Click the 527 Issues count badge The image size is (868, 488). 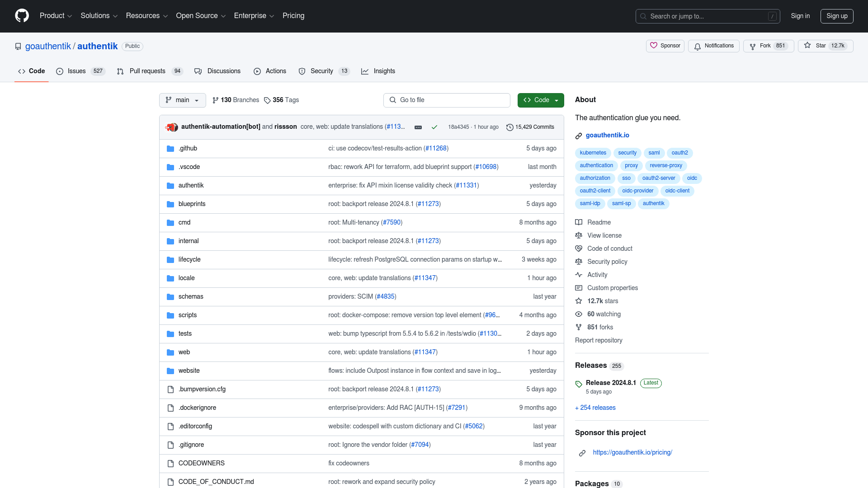[98, 71]
